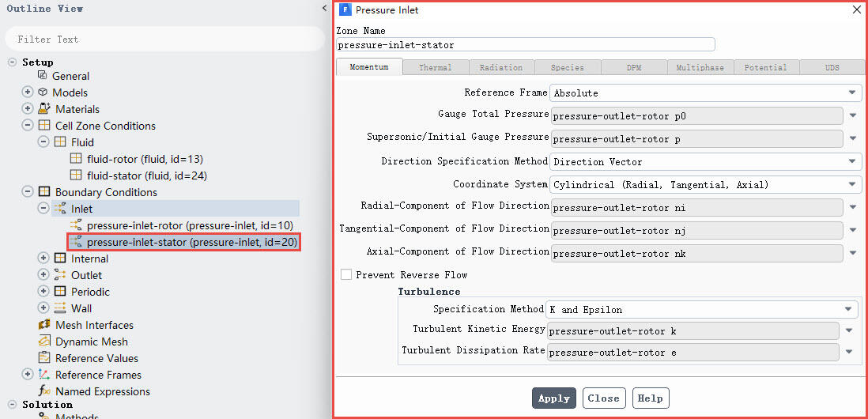This screenshot has width=868, height=419.
Task: Select pressure-inlet-rotor in the tree
Action: coord(190,226)
